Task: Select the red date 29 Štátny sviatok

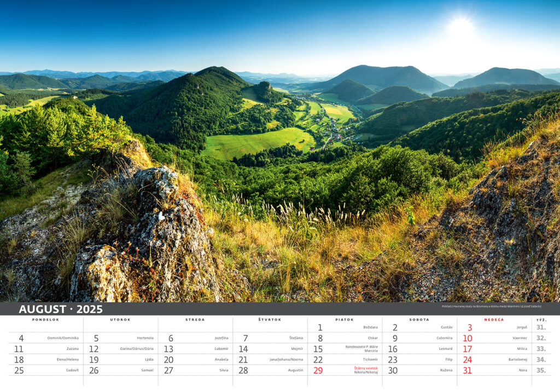Action: (345, 370)
